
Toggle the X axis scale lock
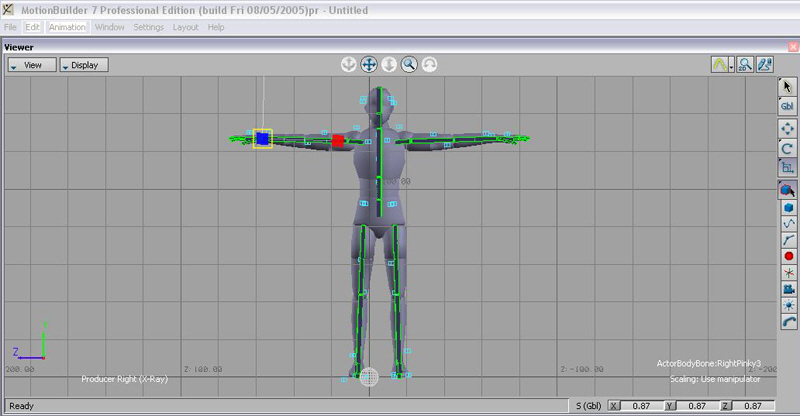click(x=615, y=406)
